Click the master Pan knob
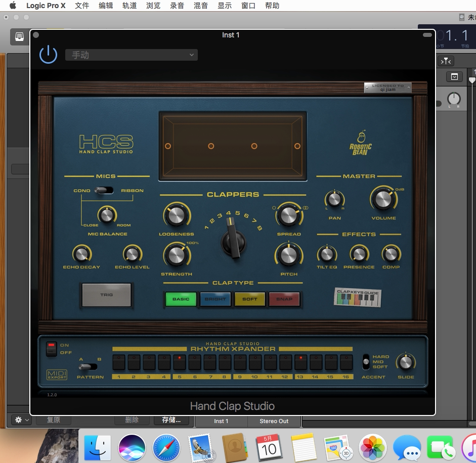 334,199
